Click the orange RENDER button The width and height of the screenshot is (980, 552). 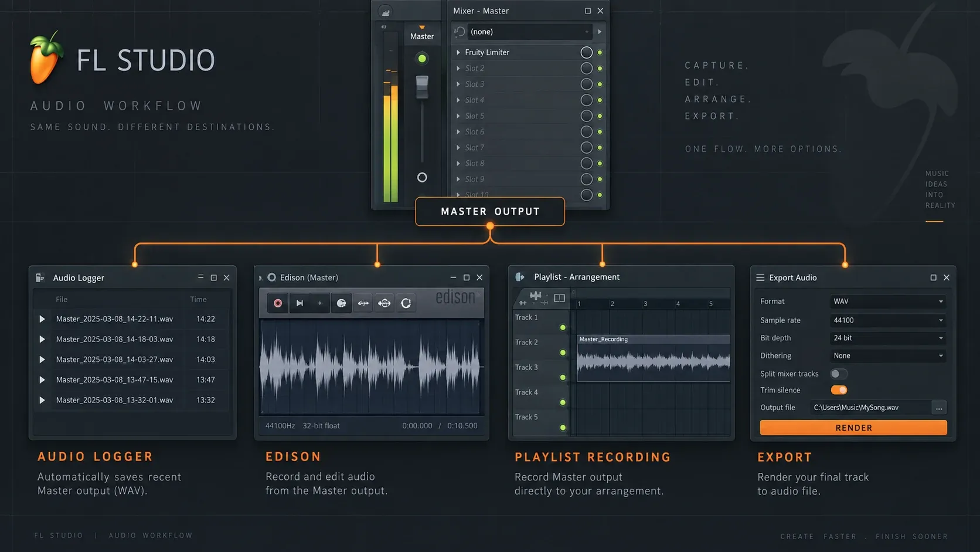click(x=853, y=428)
